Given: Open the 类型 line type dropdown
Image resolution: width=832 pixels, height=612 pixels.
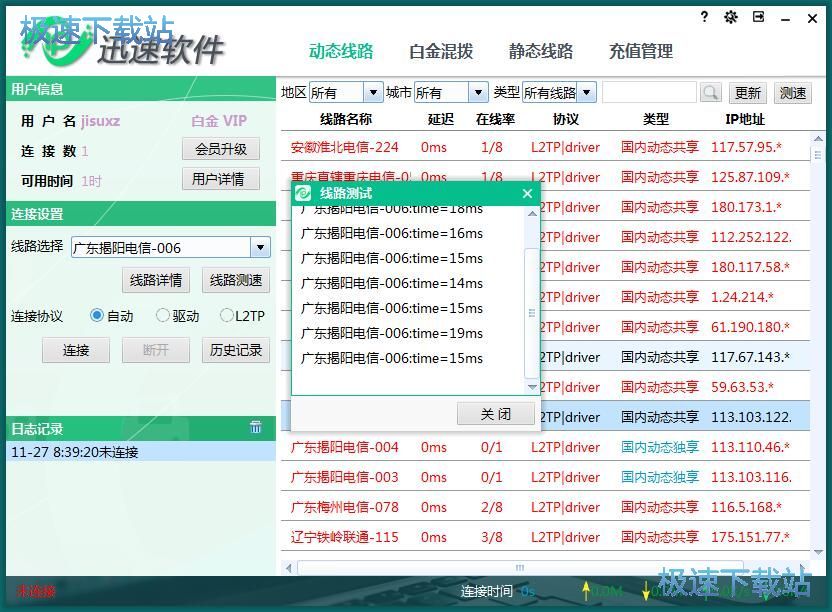Looking at the screenshot, I should coord(586,92).
